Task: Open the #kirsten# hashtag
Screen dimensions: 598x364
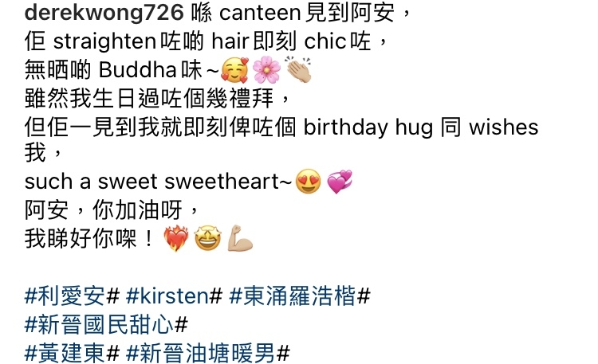Action: point(175,296)
